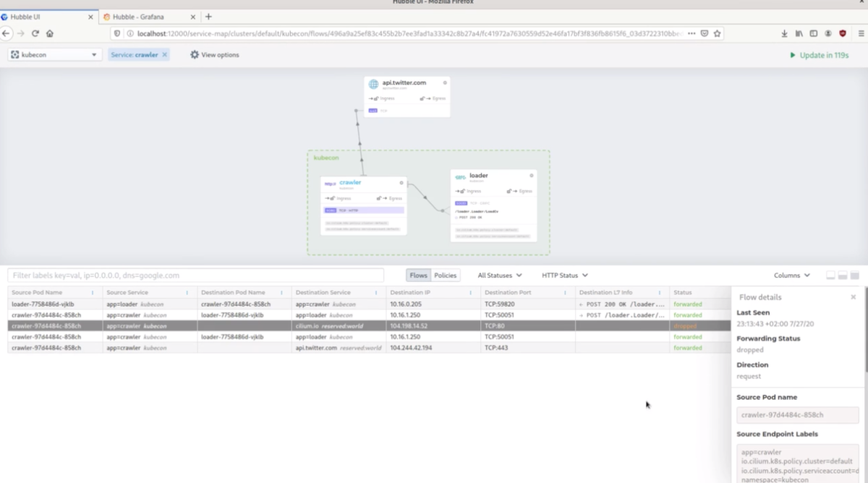Screen dimensions: 868x483
Task: Select the Flows toggle button
Action: pyautogui.click(x=418, y=275)
